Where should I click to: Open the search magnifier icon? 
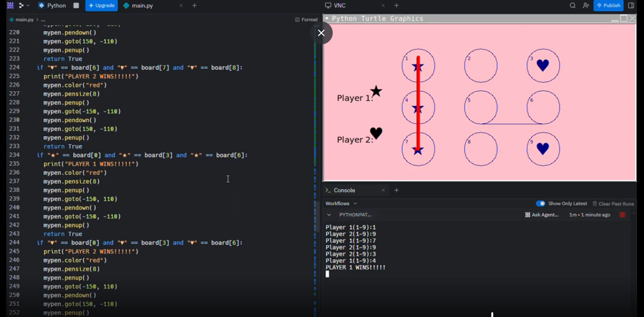(x=572, y=5)
